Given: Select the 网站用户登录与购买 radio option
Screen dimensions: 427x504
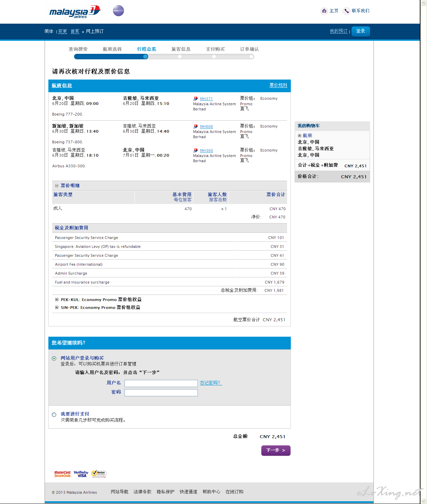Looking at the screenshot, I should pos(54,359).
